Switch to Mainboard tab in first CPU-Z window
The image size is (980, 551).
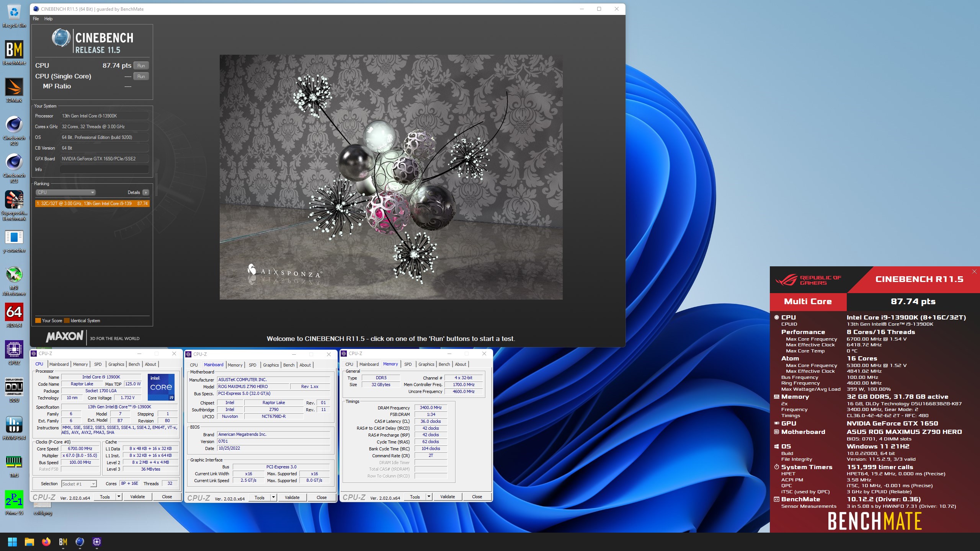59,364
